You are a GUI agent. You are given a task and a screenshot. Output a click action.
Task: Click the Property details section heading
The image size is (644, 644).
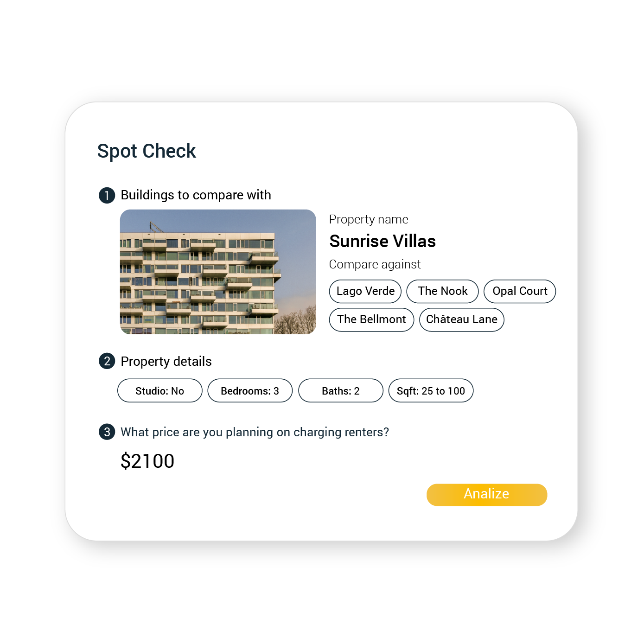click(166, 362)
